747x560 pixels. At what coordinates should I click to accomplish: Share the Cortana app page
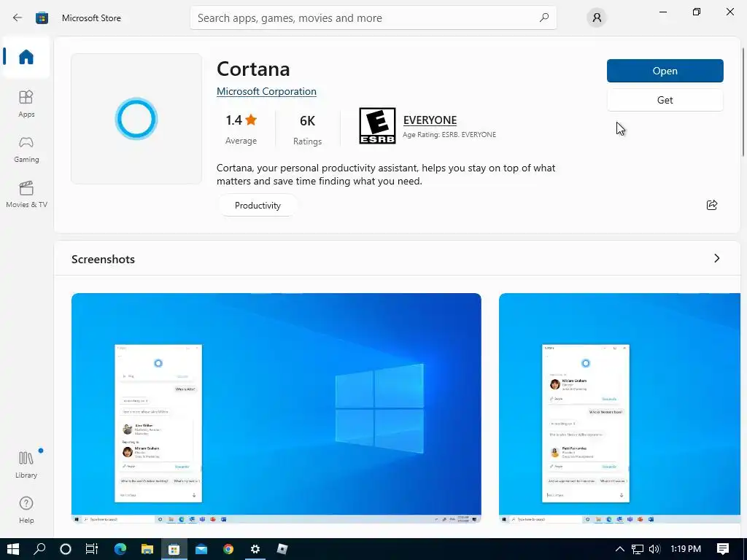click(x=712, y=205)
